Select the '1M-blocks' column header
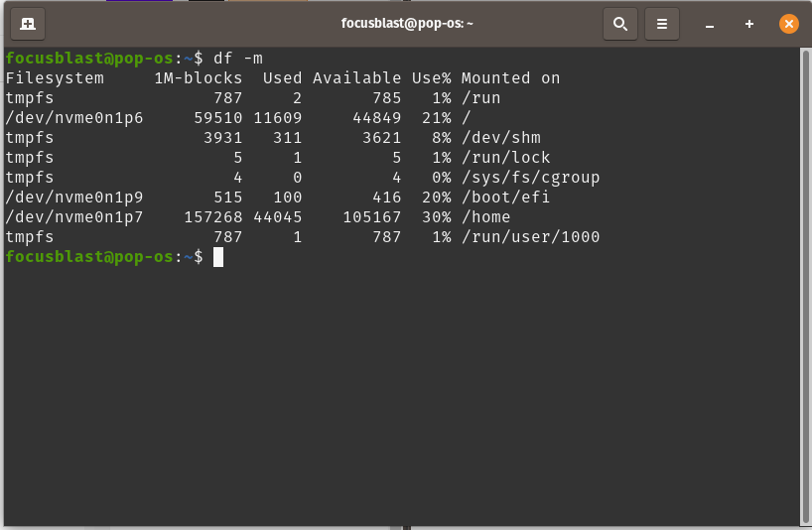This screenshot has width=812, height=530. coord(199,78)
